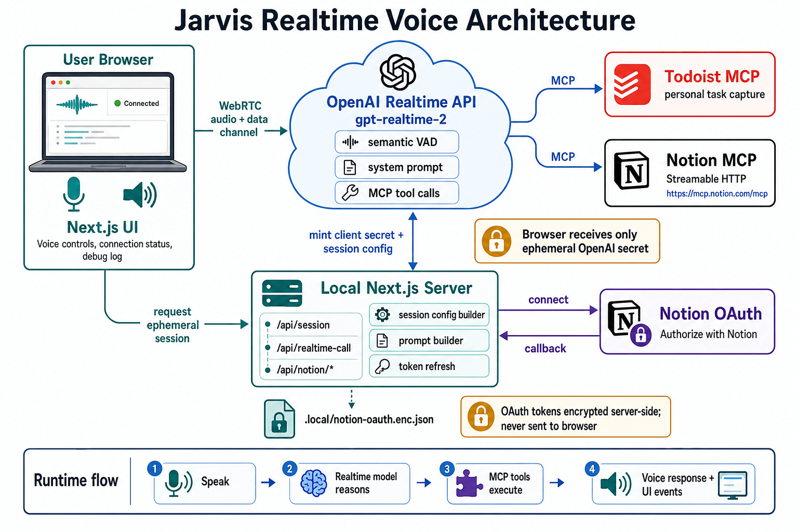Click the prompt builder document icon
This screenshot has width=798, height=532.
click(382, 340)
